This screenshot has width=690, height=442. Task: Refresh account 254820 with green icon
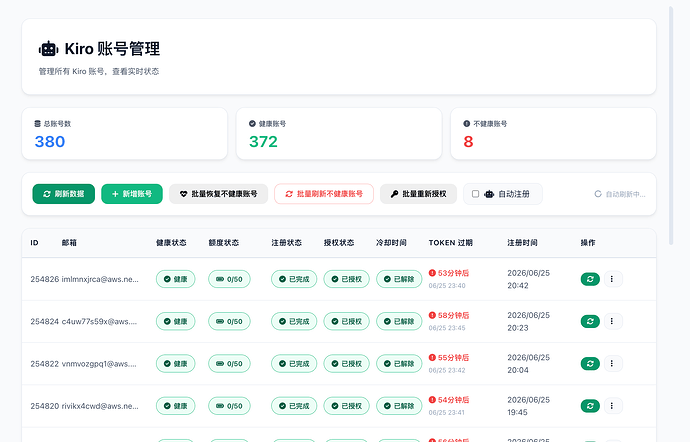click(590, 406)
